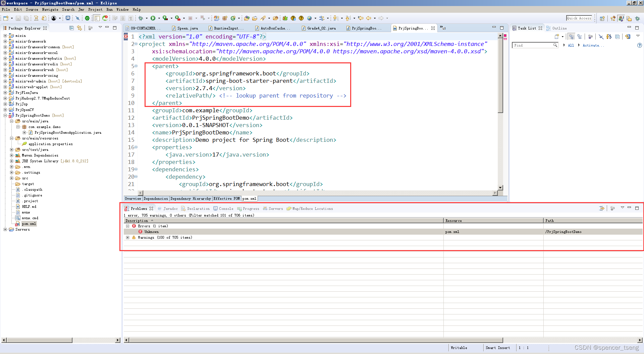This screenshot has width=644, height=354.
Task: Click Collapse All in Package Explorer
Action: 71,28
